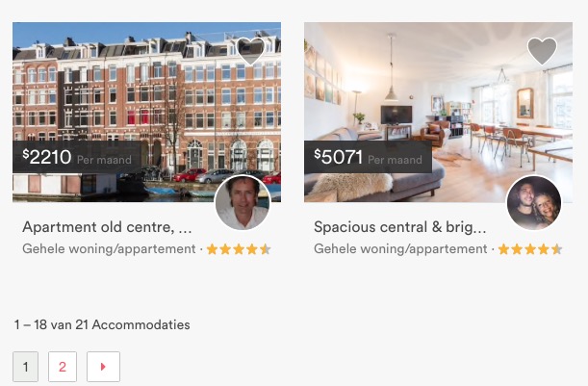588x386 pixels.
Task: Open the 'Spacious central & brig...' title link
Action: click(399, 227)
